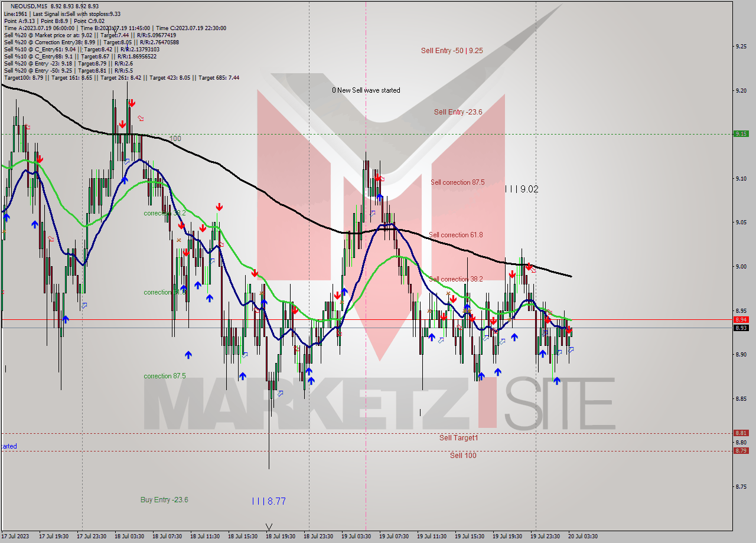Click the 8.79 price tag on axis
The height and width of the screenshot is (543, 756).
point(741,451)
